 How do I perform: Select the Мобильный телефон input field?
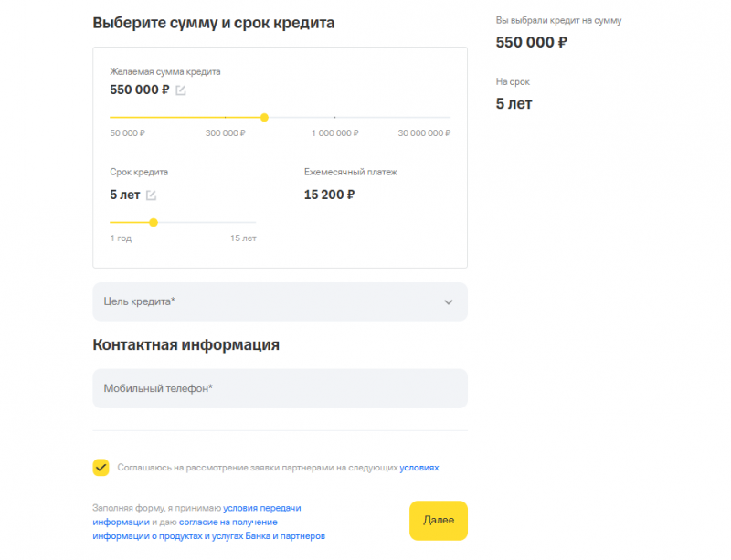pyautogui.click(x=279, y=388)
